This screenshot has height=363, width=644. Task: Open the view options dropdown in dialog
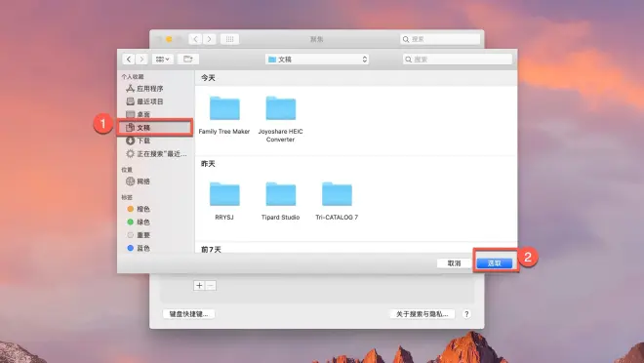pyautogui.click(x=163, y=60)
